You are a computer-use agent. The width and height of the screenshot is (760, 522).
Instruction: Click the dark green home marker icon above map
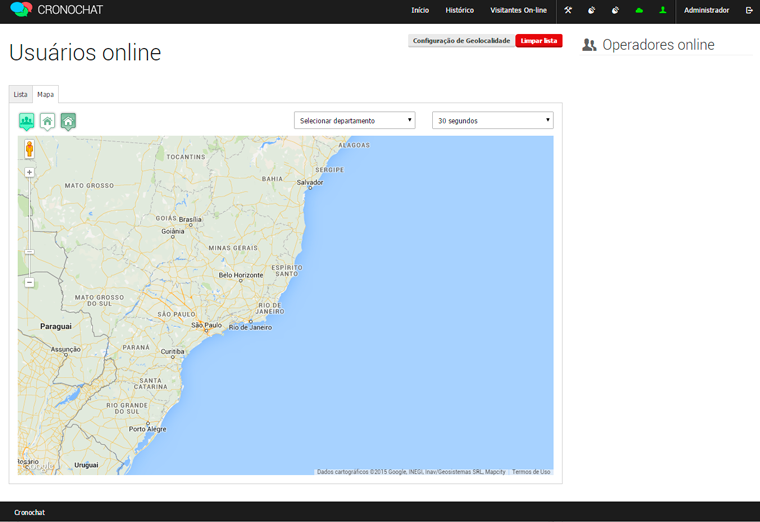[x=68, y=121]
